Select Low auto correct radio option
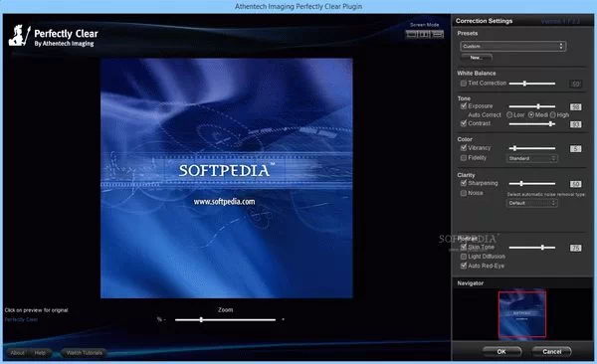Viewport: 597px width, 364px height. click(x=509, y=114)
